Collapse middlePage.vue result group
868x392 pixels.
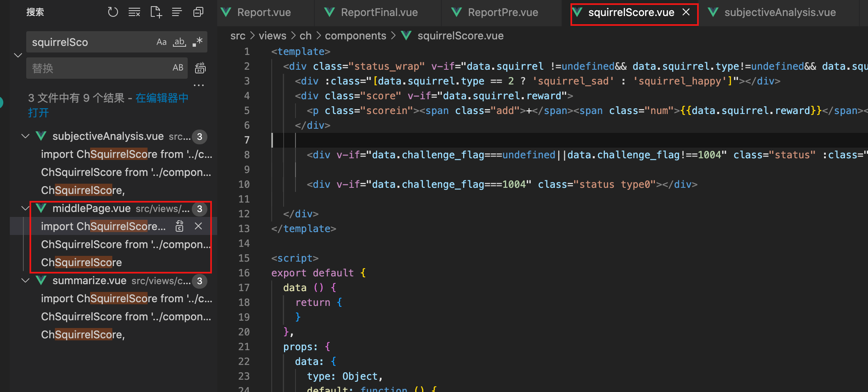coord(25,208)
